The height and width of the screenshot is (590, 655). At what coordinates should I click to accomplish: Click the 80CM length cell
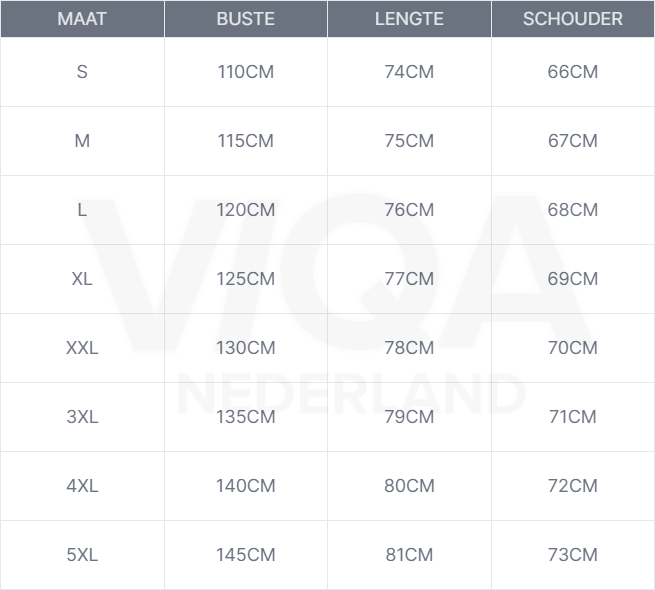coord(409,486)
